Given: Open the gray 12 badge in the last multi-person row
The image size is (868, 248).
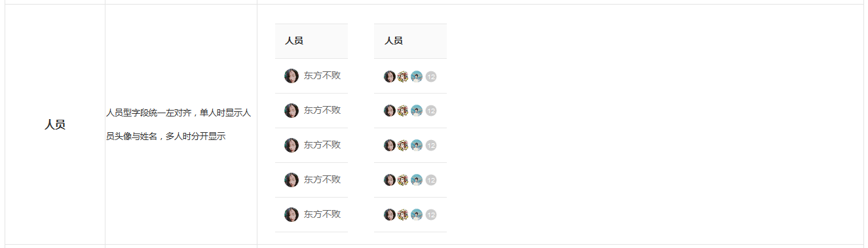Looking at the screenshot, I should pos(431,215).
